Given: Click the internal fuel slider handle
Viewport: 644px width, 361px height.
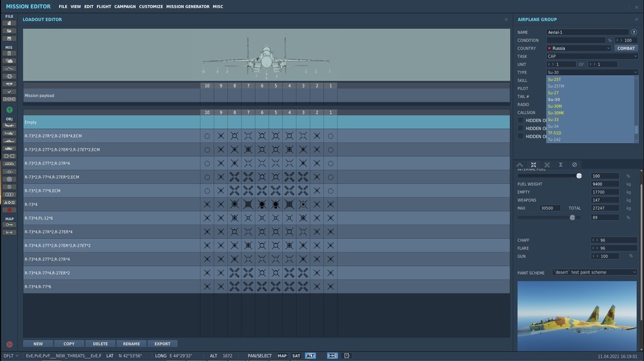Looking at the screenshot, I should tap(579, 176).
